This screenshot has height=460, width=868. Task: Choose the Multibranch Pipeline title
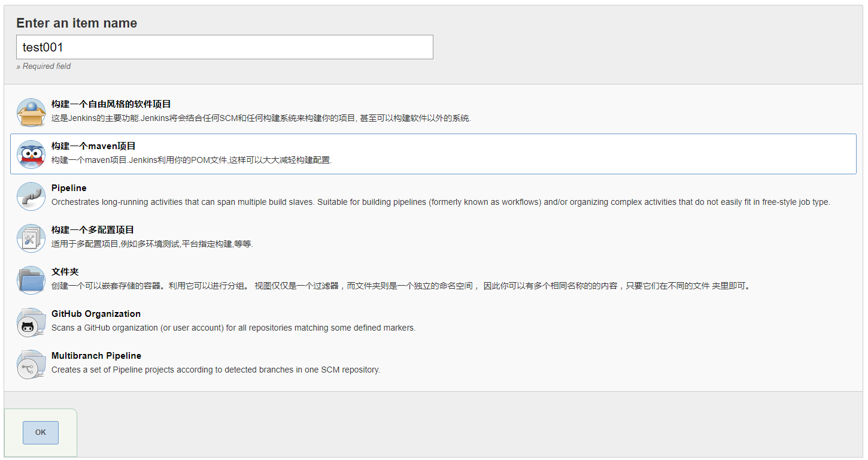pos(96,356)
